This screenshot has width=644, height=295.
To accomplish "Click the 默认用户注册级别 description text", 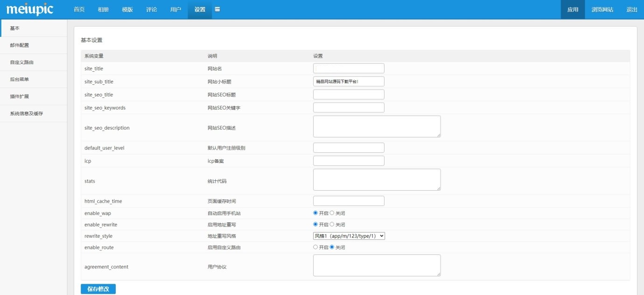I will tap(226, 148).
